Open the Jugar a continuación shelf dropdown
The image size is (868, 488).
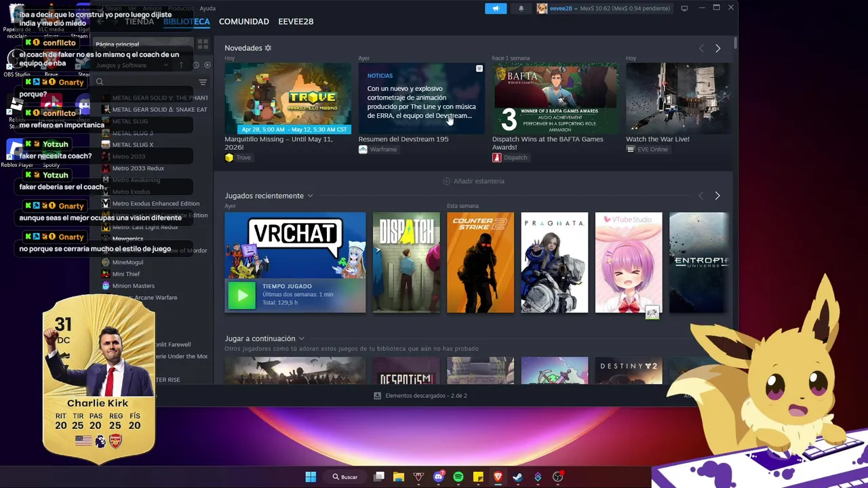coord(301,339)
